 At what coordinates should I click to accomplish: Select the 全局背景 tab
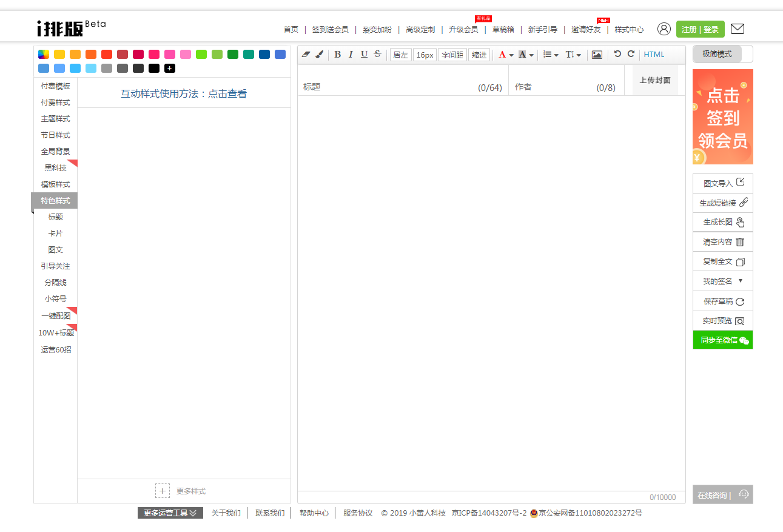[55, 152]
